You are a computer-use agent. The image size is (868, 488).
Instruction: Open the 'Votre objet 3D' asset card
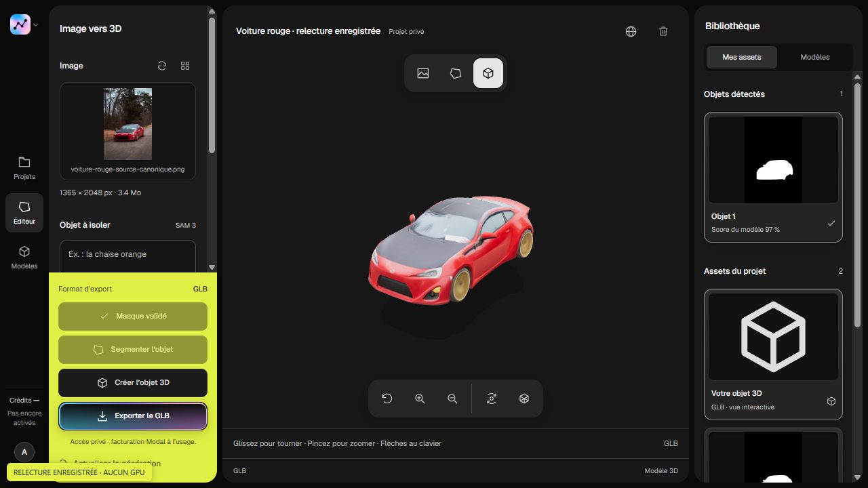coord(773,354)
